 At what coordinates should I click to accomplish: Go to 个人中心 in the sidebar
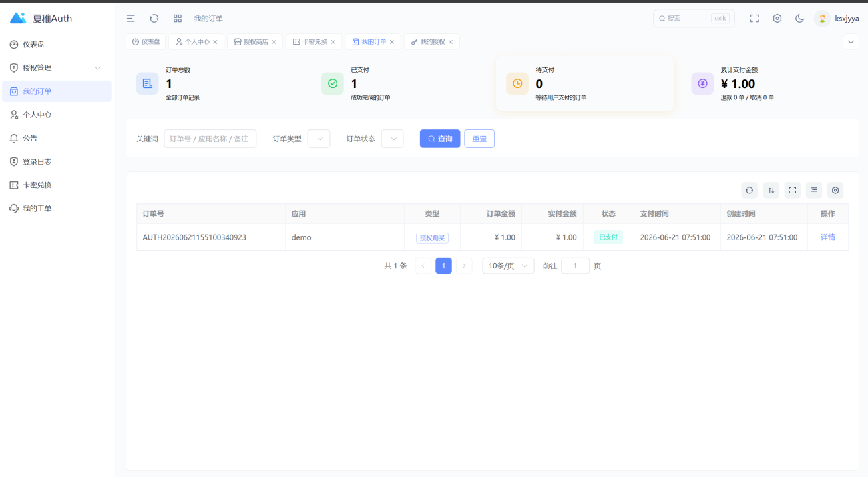point(57,115)
